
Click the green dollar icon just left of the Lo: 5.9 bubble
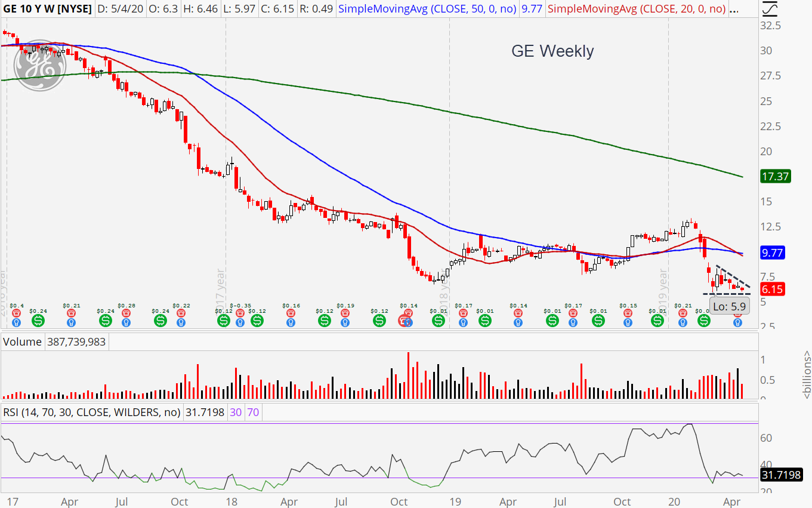click(x=704, y=321)
